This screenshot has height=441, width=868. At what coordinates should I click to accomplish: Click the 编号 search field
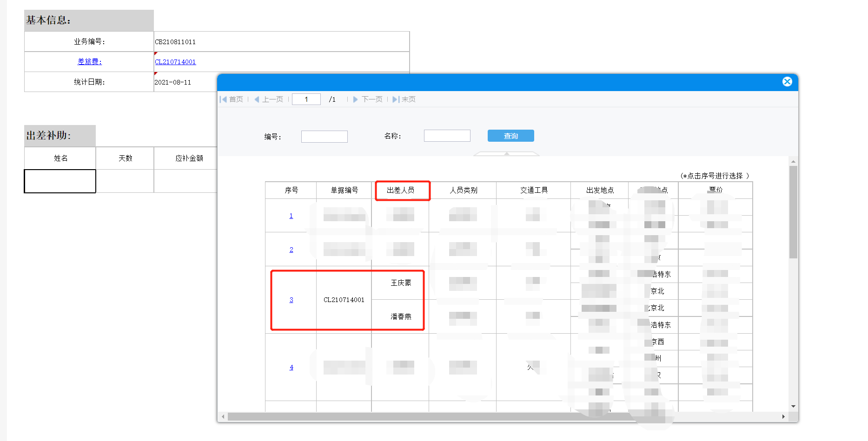pyautogui.click(x=325, y=137)
